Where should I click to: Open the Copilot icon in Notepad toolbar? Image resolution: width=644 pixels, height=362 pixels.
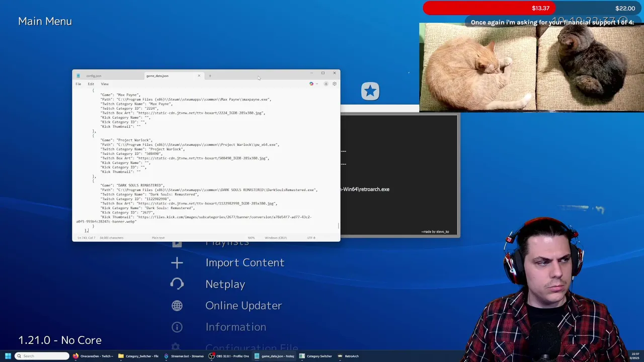tap(311, 84)
